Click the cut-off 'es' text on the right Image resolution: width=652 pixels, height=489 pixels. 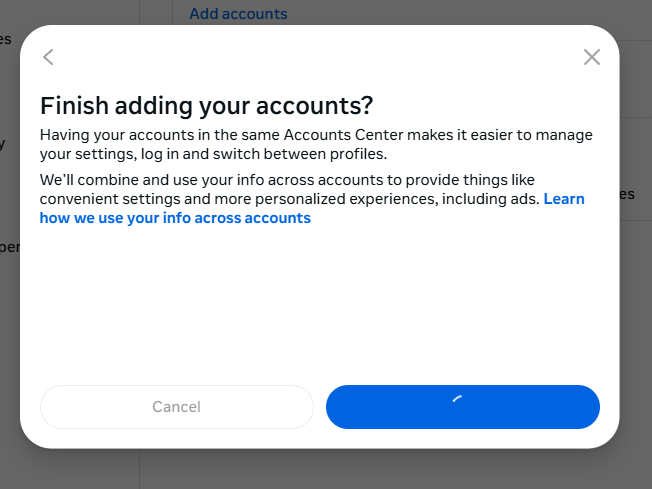627,194
